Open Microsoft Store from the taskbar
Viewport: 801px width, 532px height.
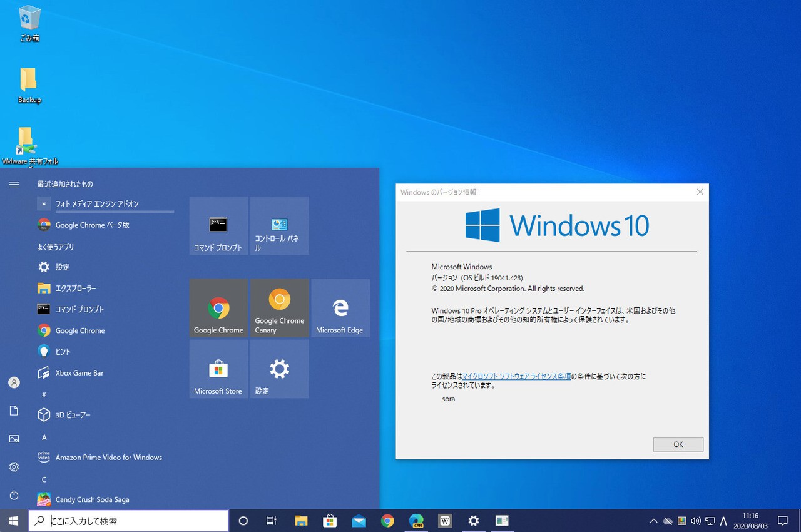(330, 521)
